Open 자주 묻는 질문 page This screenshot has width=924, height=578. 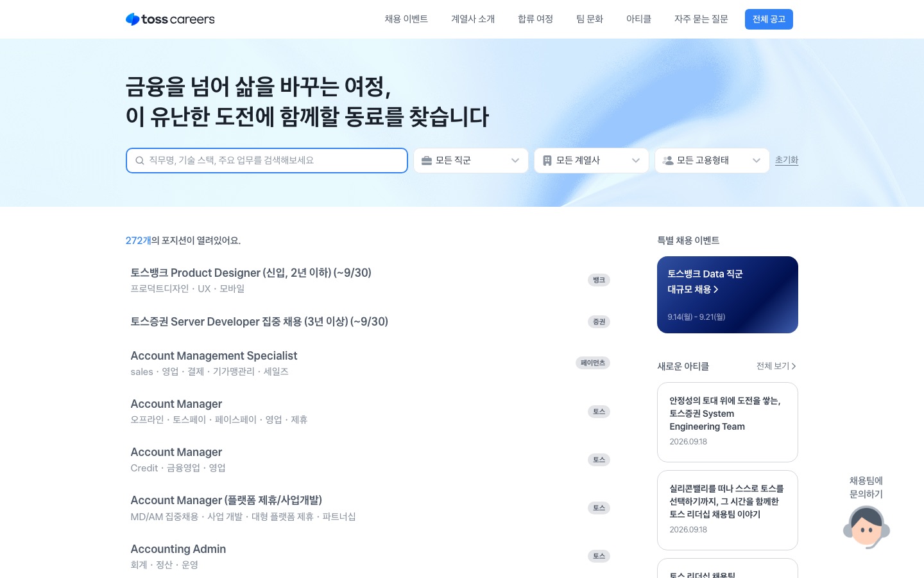pyautogui.click(x=701, y=19)
